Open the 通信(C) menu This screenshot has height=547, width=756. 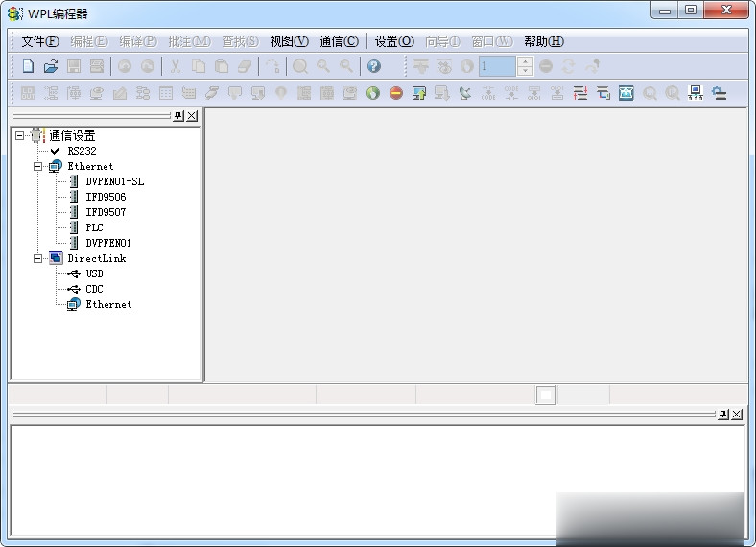(x=339, y=41)
